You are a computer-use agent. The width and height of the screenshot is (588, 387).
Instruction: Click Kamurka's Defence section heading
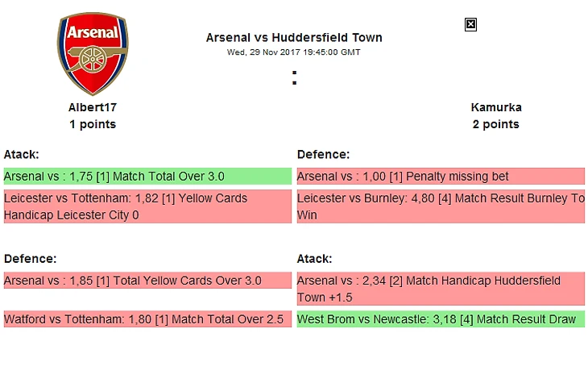coord(323,154)
